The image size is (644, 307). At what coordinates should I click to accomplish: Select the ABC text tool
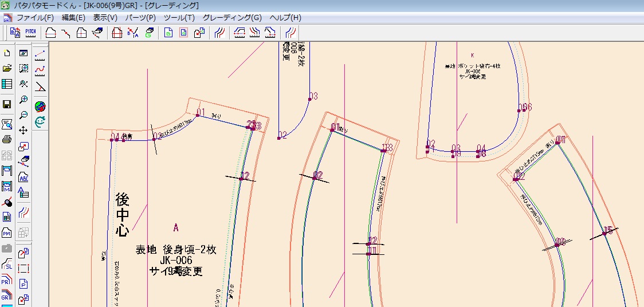[x=24, y=177]
